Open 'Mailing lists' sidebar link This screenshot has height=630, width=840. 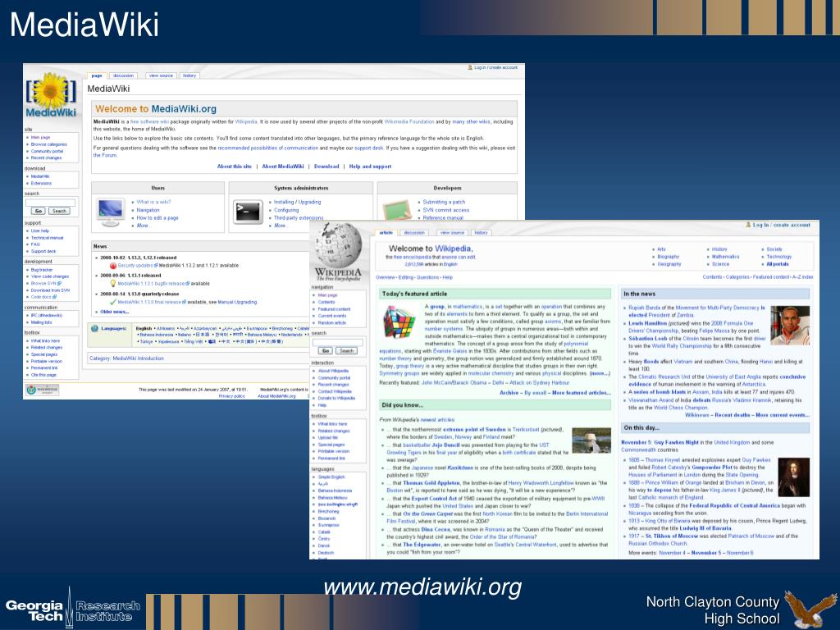click(x=41, y=322)
